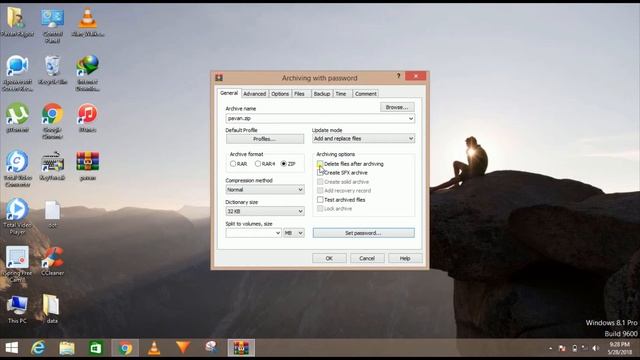640x360 pixels.
Task: Open VLC cone icon in taskbar
Action: click(x=154, y=348)
